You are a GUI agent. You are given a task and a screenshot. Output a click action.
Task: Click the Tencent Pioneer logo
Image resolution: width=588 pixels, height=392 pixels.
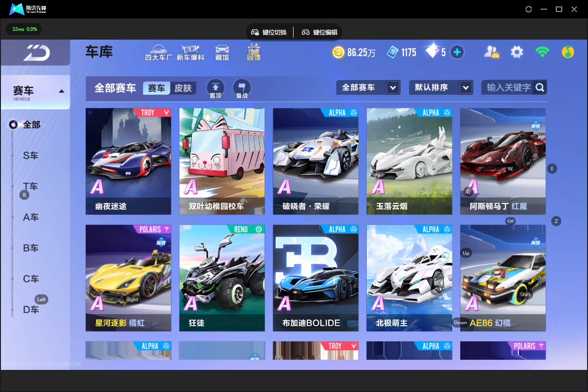tap(28, 9)
